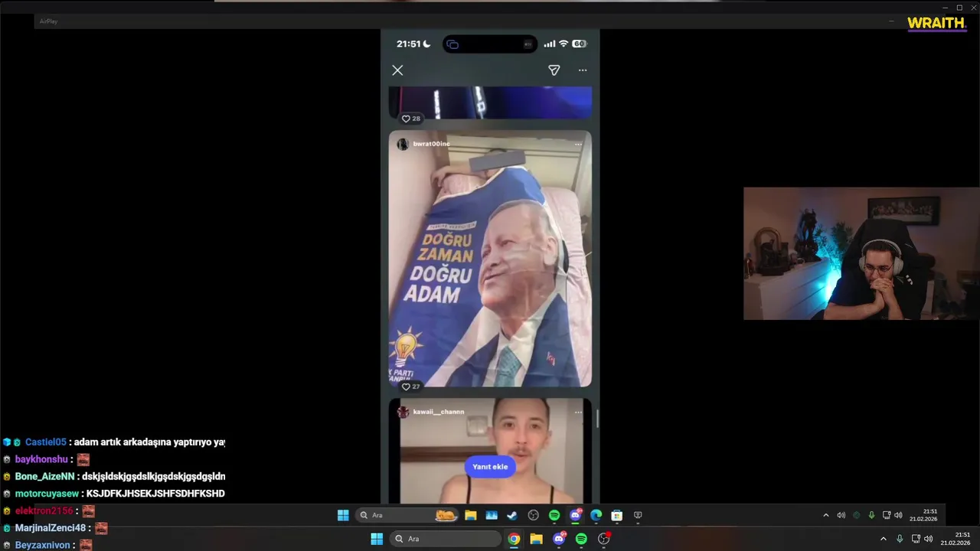Open Google Chrome on the bottom taskbar
The height and width of the screenshot is (551, 980).
point(514,539)
